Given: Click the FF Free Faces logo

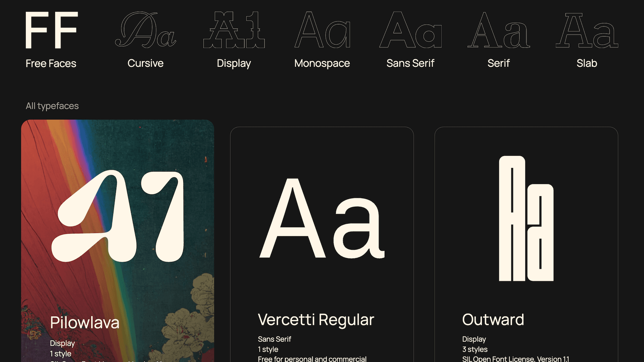Looking at the screenshot, I should [x=51, y=30].
